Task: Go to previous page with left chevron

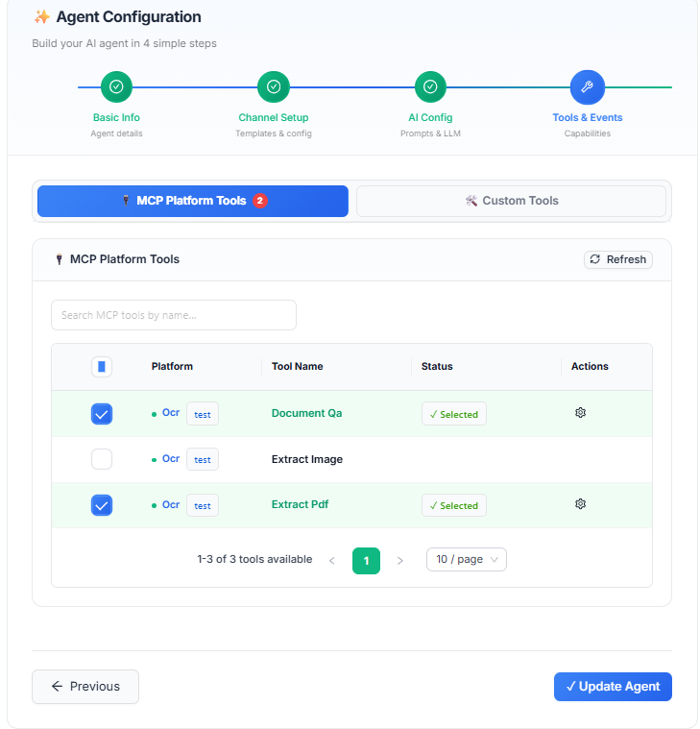Action: pos(332,561)
